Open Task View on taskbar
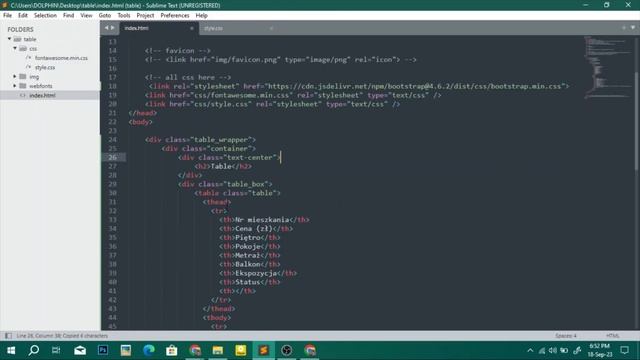640x360 pixels. (56, 350)
